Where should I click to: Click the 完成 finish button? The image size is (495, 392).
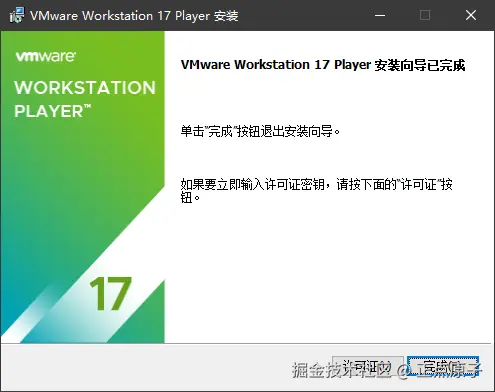pos(443,367)
